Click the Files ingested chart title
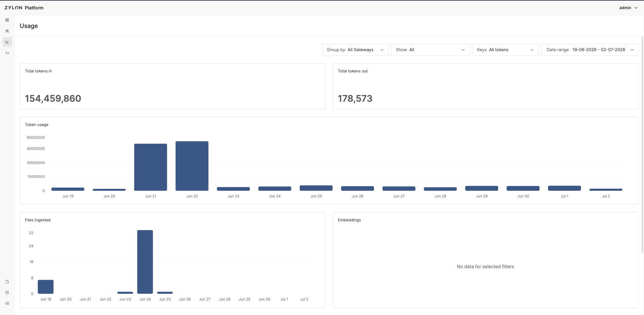Image resolution: width=644 pixels, height=315 pixels. tap(38, 220)
